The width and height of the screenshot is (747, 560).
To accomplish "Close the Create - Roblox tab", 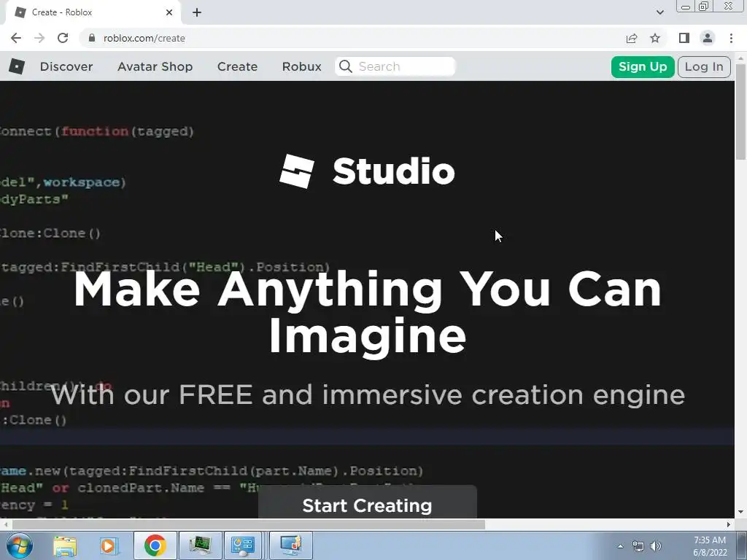I will [x=169, y=12].
